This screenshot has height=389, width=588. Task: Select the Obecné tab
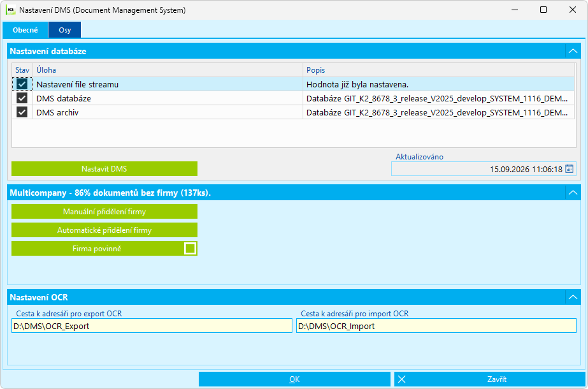(x=25, y=30)
